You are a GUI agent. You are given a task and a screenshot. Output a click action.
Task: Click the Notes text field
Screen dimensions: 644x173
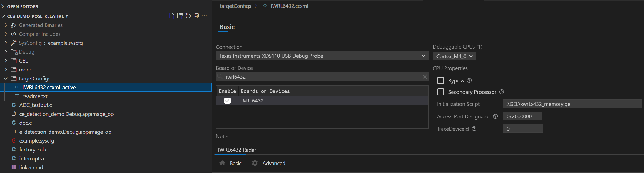tap(322, 149)
